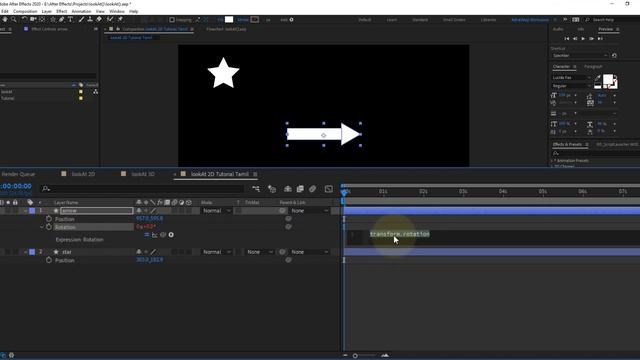Screen dimensions: 640x360
Task: Switch to the Small Screen workspace
Action: pos(454,20)
